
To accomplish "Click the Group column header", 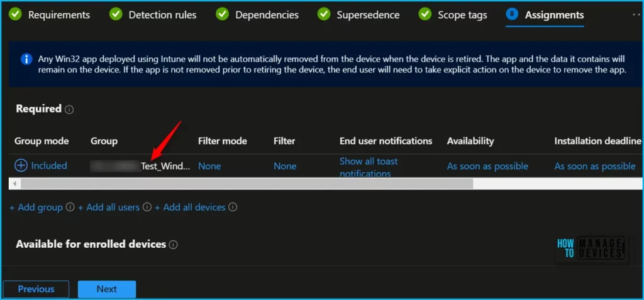I will (x=104, y=141).
